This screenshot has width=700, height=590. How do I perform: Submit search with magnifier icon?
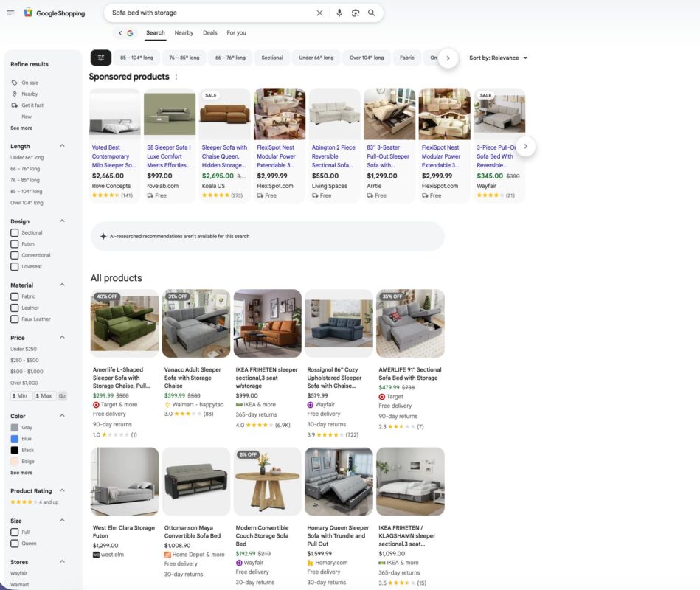[x=372, y=13]
